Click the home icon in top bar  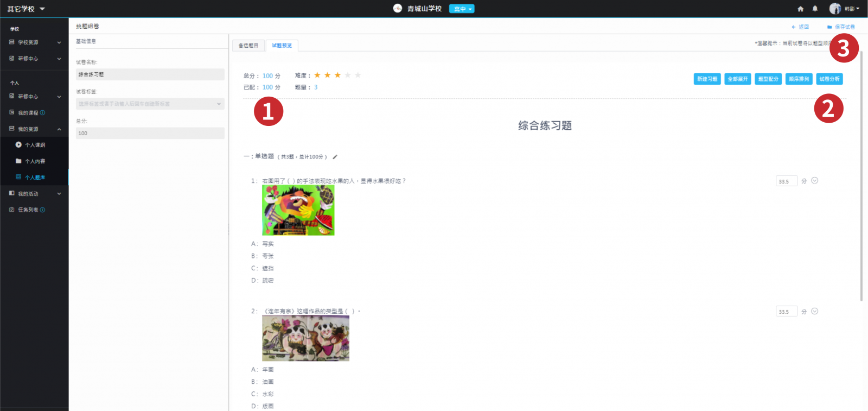800,9
